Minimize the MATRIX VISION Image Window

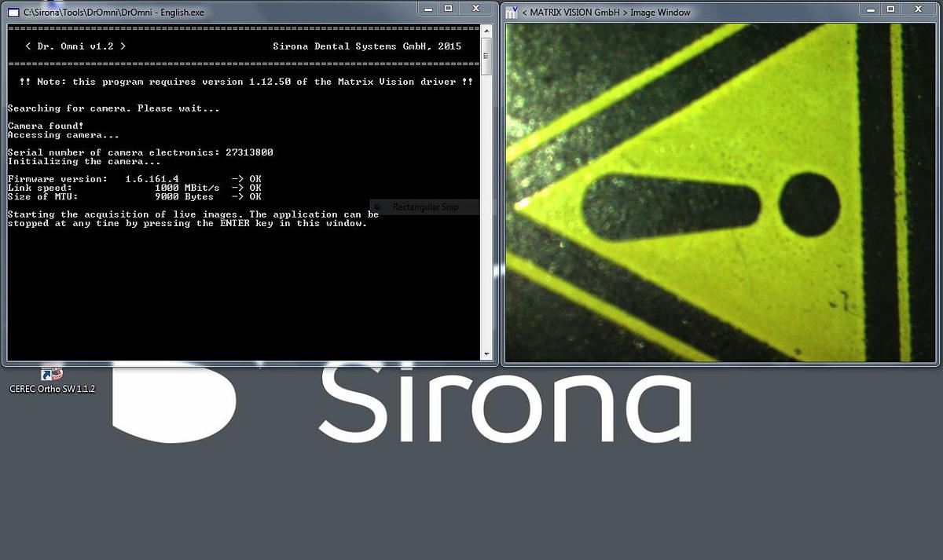[871, 9]
